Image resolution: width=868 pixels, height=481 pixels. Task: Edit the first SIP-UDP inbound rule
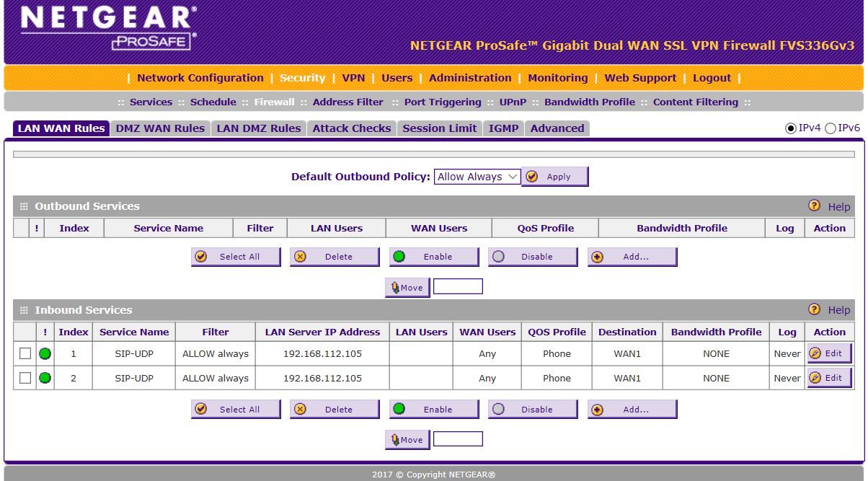[x=829, y=353]
